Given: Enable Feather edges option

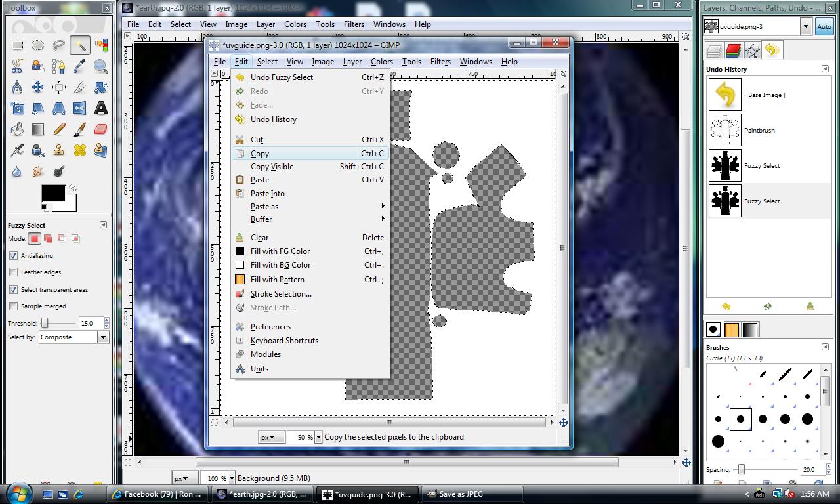Looking at the screenshot, I should [14, 272].
